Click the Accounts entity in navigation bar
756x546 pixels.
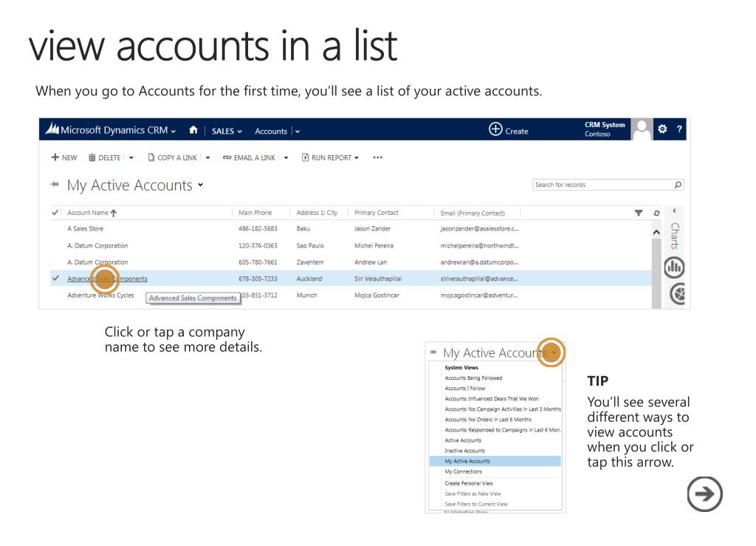[x=271, y=132]
